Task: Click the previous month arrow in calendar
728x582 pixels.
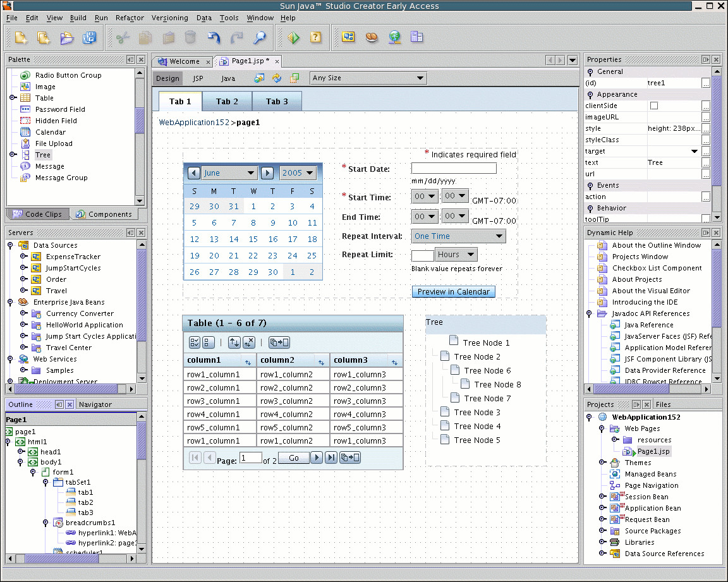Action: pos(194,173)
